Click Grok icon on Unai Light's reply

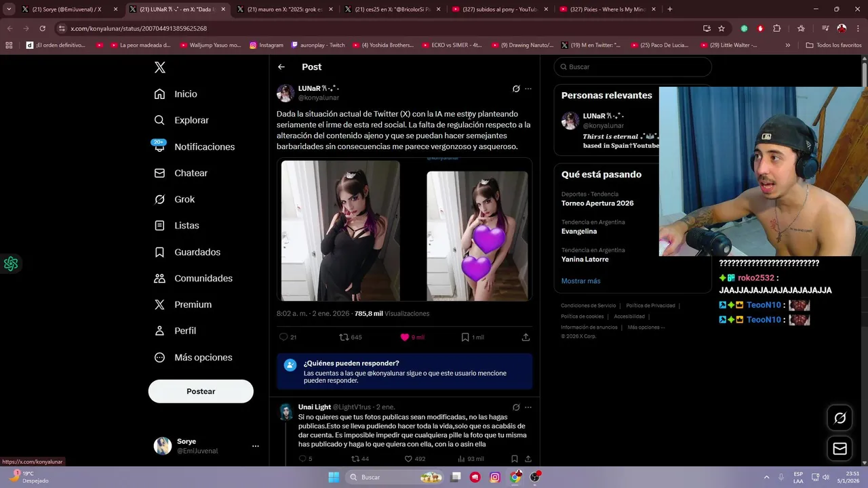click(516, 407)
